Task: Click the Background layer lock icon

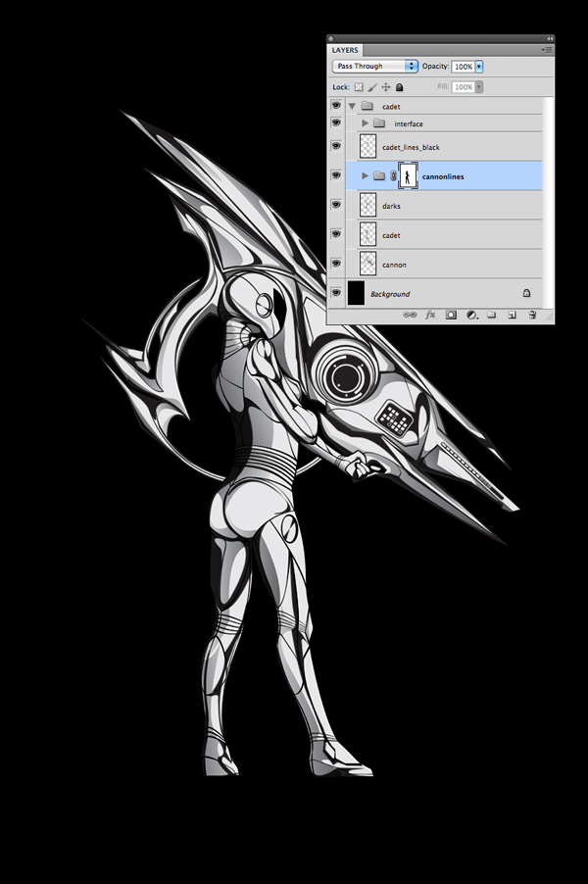Action: (x=526, y=293)
